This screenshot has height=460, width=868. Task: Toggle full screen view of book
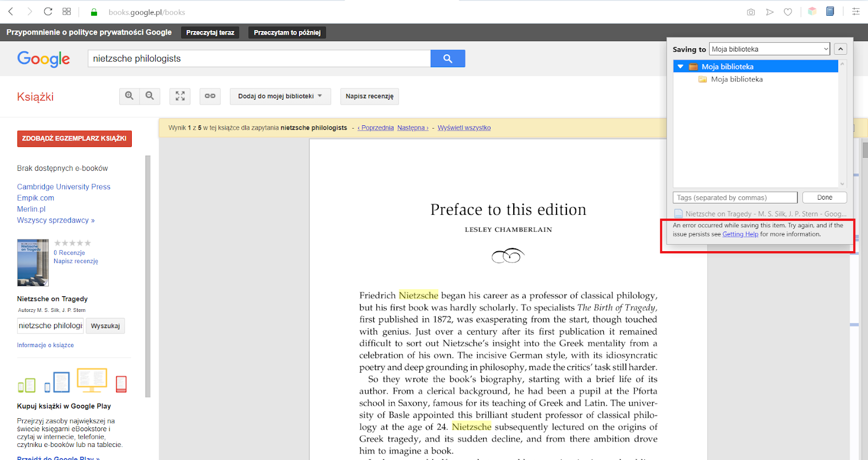(180, 96)
